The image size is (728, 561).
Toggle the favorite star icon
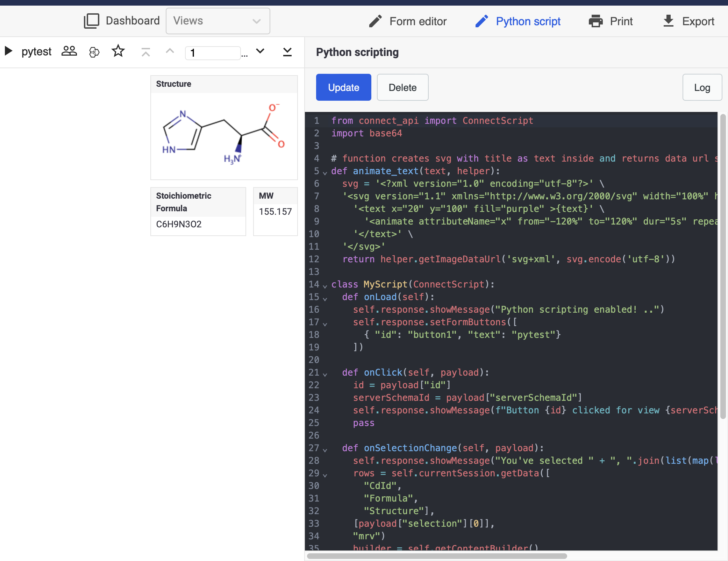pos(118,51)
